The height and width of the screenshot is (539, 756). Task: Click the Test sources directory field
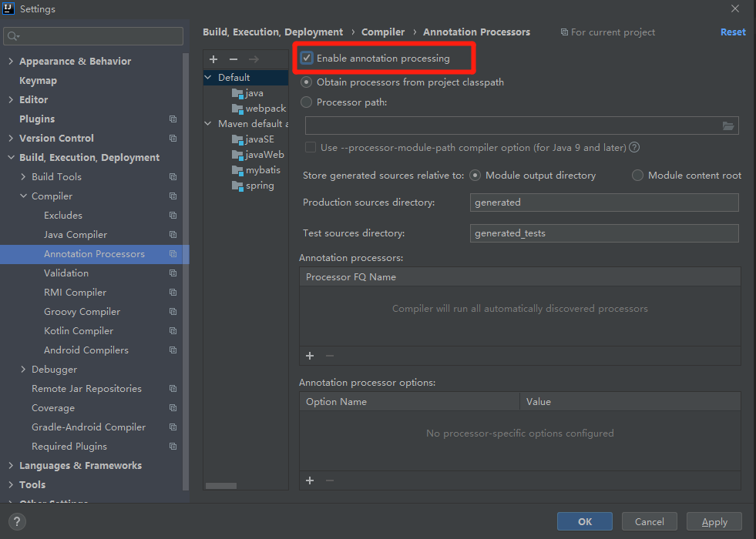604,233
